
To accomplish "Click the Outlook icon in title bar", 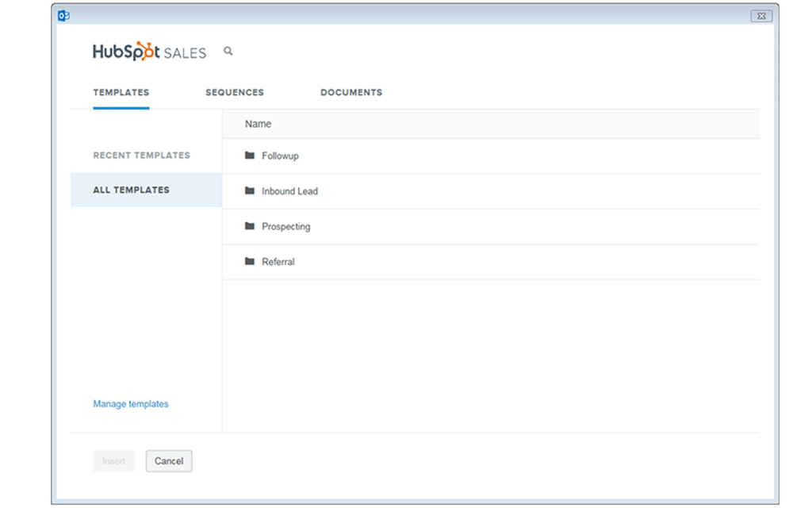I will (x=63, y=15).
